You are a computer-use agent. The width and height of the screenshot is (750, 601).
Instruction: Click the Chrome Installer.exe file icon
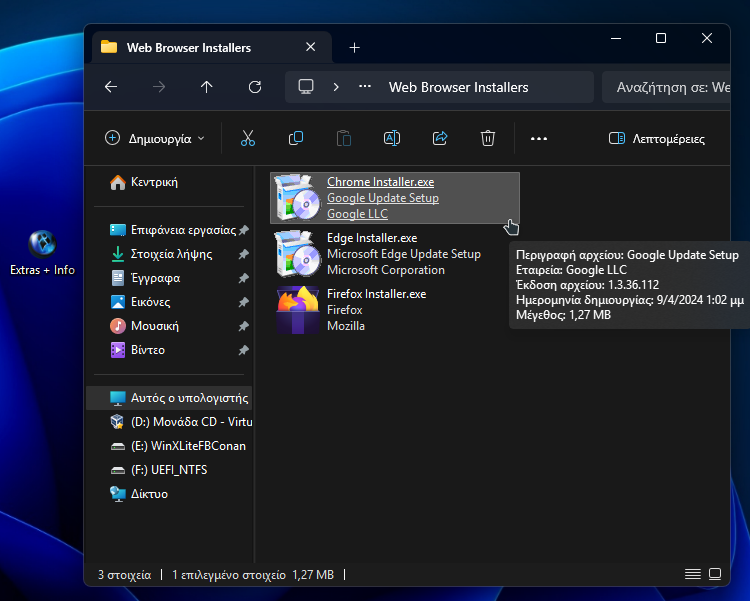pyautogui.click(x=298, y=197)
